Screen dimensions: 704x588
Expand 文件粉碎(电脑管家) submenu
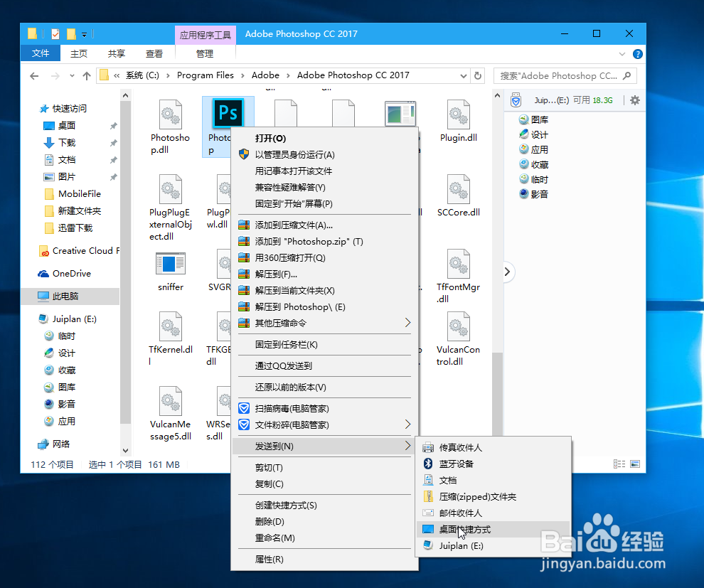[407, 424]
